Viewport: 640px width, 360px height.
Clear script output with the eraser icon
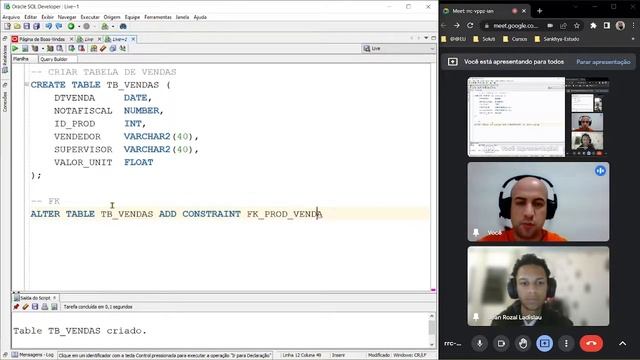pos(25,307)
